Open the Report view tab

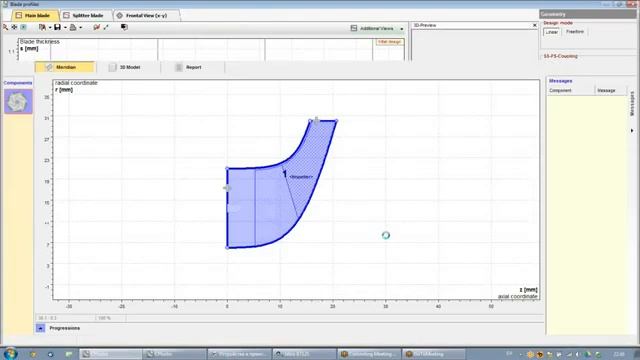[x=193, y=67]
